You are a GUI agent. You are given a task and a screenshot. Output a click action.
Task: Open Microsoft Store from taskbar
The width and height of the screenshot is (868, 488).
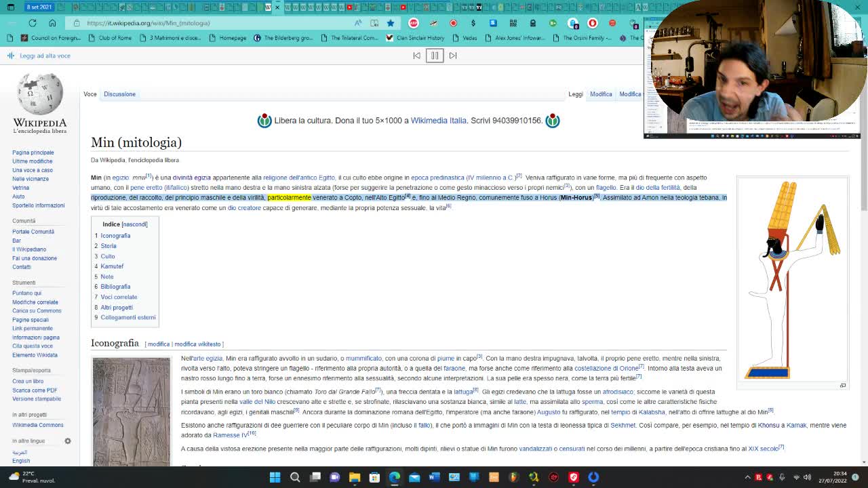pos(374,477)
